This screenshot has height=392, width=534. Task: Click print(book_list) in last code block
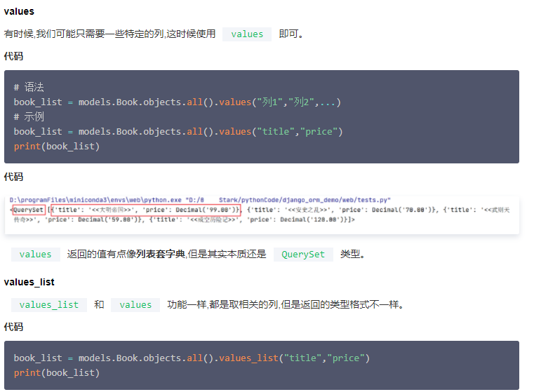[57, 373]
